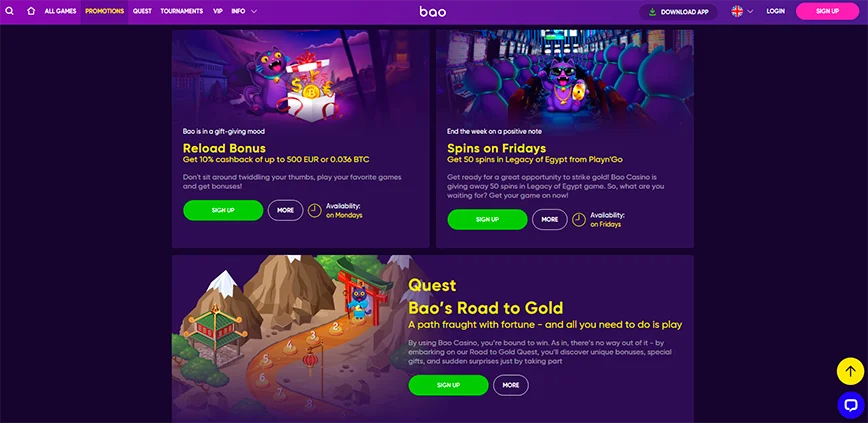
Task: Click the Bao logo in header
Action: pos(432,11)
